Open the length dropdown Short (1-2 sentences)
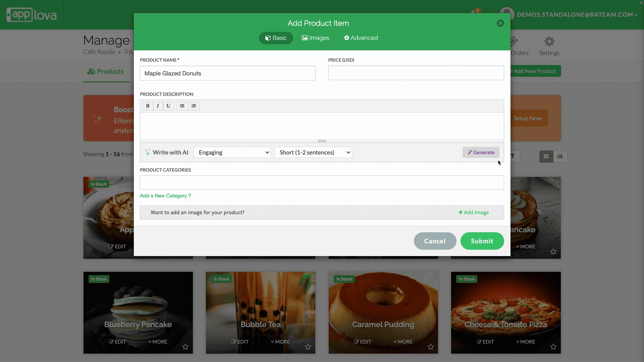This screenshot has width=644, height=362. tap(313, 153)
